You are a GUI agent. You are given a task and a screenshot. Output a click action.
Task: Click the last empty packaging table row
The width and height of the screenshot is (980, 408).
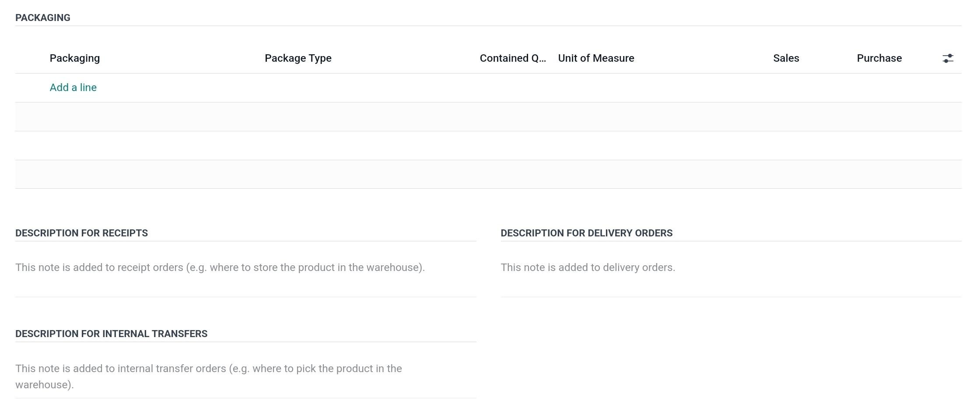[x=488, y=174]
